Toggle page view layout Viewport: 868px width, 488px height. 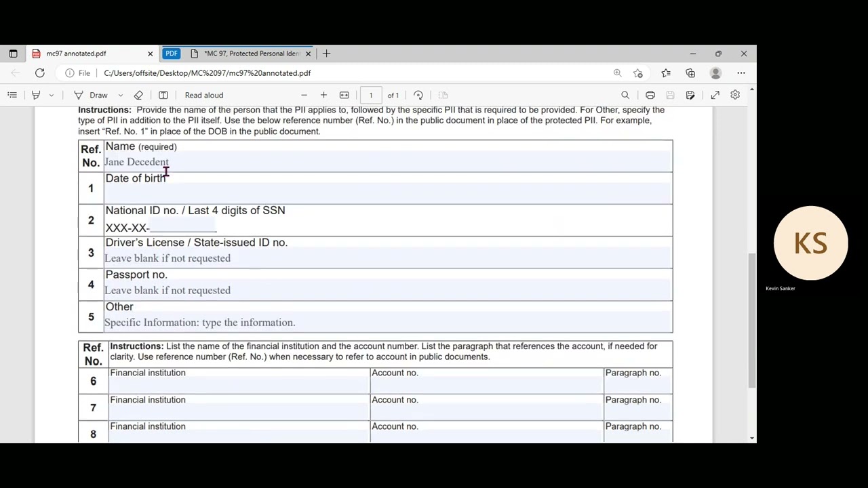tap(443, 96)
